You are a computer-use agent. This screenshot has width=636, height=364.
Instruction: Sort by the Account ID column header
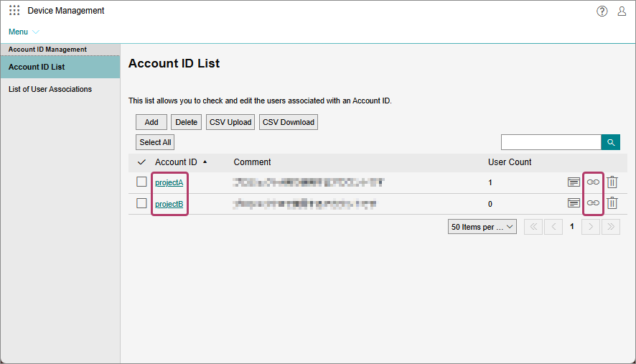176,162
